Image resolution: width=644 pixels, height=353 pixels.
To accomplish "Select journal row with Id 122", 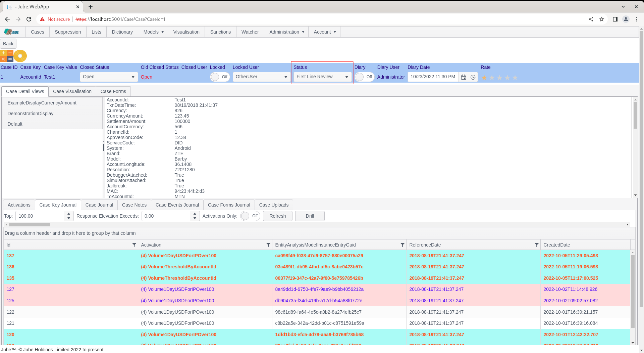I will pyautogui.click(x=317, y=312).
